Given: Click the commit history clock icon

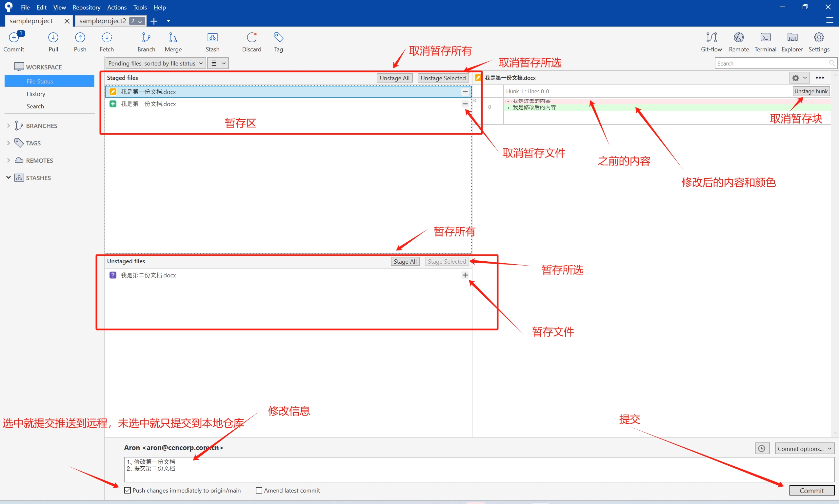Looking at the screenshot, I should pos(762,448).
